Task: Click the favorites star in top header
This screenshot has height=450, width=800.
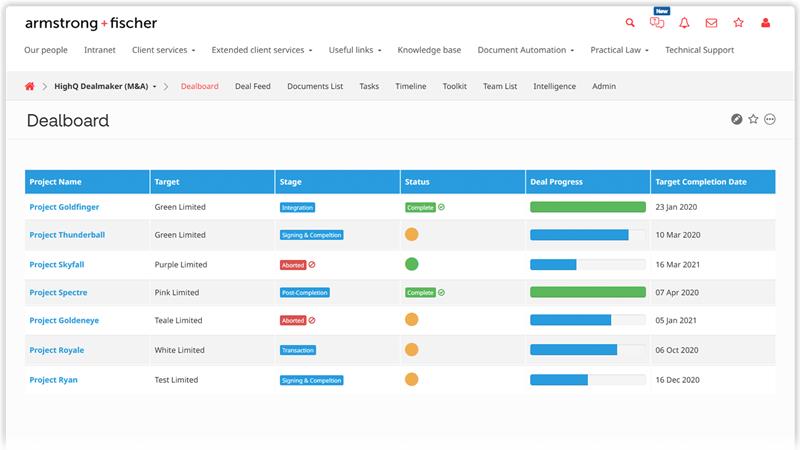Action: (738, 23)
